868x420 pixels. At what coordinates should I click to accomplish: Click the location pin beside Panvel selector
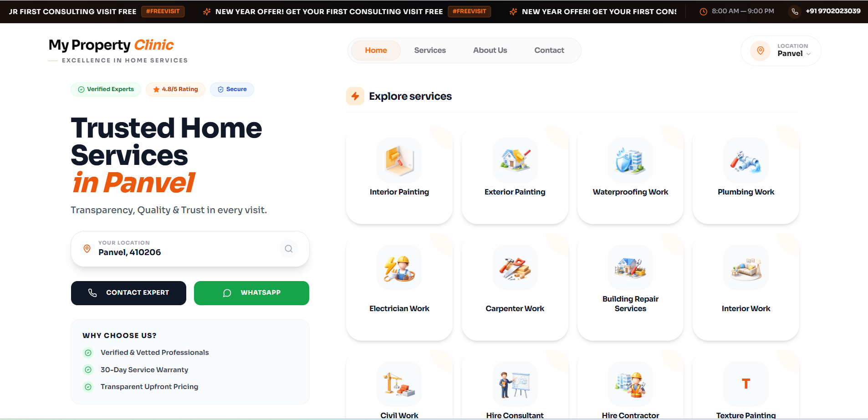[760, 51]
